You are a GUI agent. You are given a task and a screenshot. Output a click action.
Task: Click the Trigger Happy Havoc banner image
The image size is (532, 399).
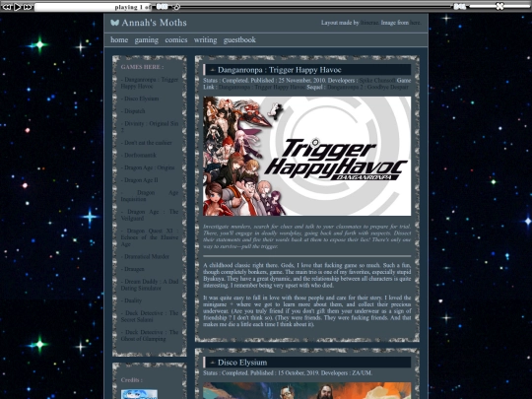coord(306,156)
